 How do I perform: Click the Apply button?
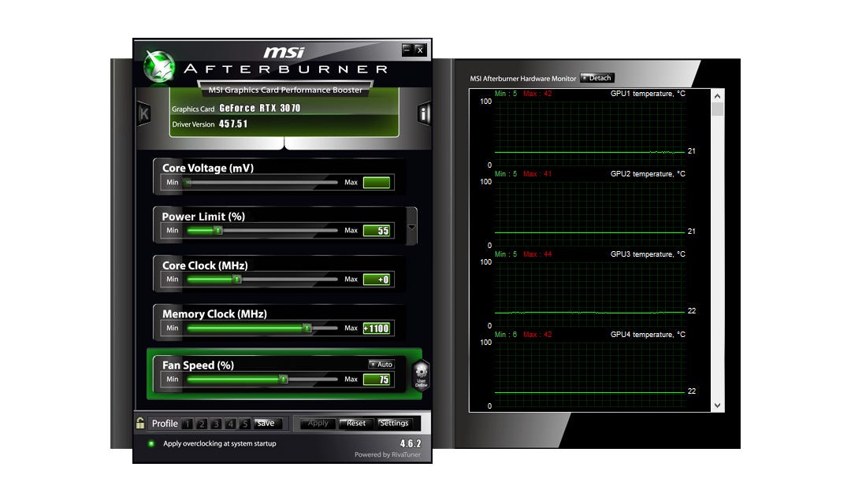[x=318, y=423]
